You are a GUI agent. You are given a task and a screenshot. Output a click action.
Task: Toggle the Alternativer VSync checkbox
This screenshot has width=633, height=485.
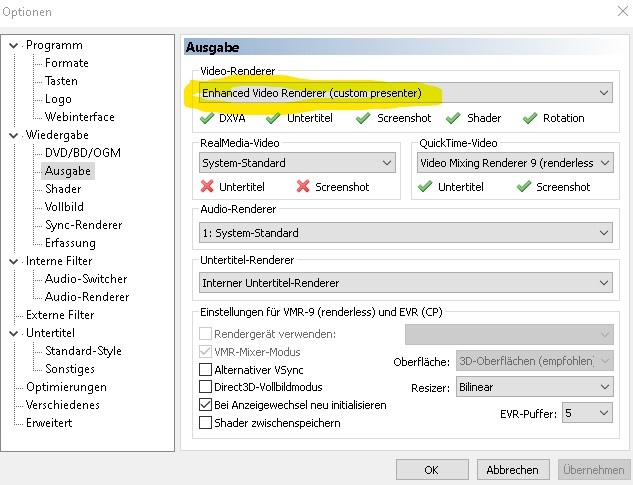205,370
